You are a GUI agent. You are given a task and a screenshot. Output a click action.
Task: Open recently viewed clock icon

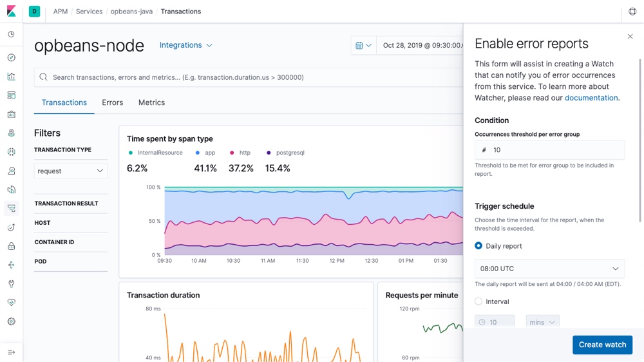12,34
